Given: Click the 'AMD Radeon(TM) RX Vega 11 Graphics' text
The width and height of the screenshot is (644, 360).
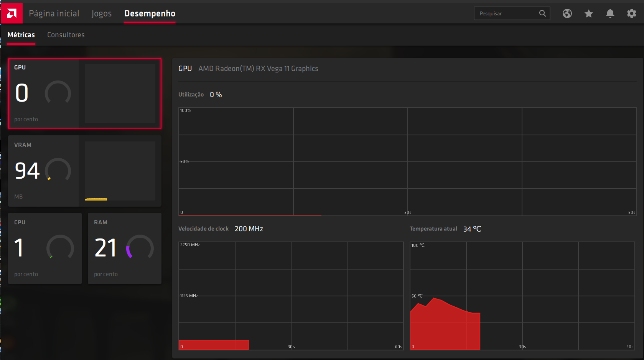Looking at the screenshot, I should [x=258, y=69].
